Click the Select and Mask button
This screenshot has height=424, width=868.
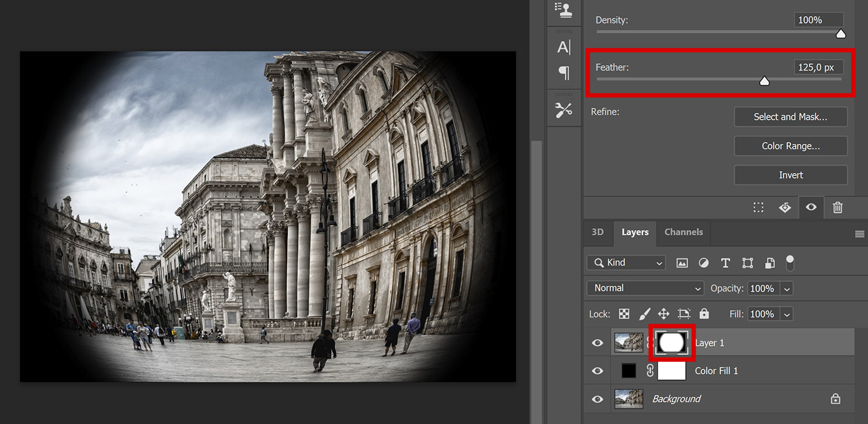tap(790, 117)
